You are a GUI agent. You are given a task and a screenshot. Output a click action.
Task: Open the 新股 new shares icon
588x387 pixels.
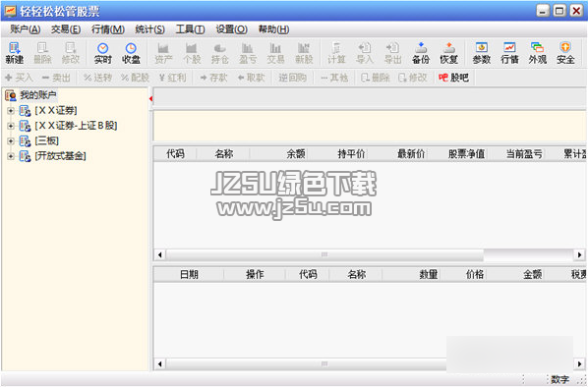304,53
